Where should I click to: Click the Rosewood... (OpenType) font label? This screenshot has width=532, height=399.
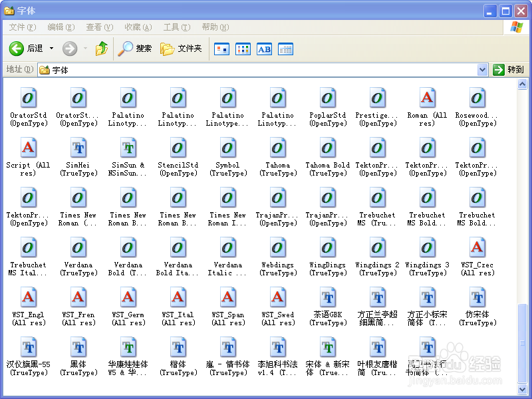[x=477, y=120]
